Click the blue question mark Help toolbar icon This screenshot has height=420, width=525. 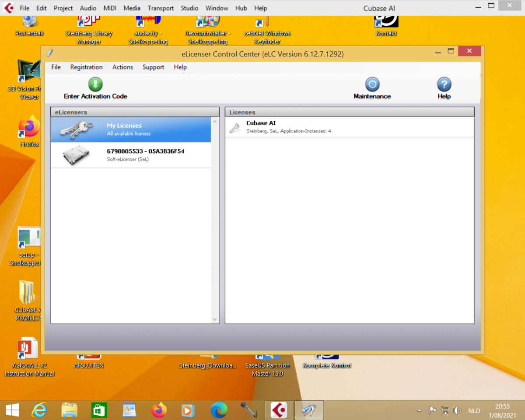444,84
